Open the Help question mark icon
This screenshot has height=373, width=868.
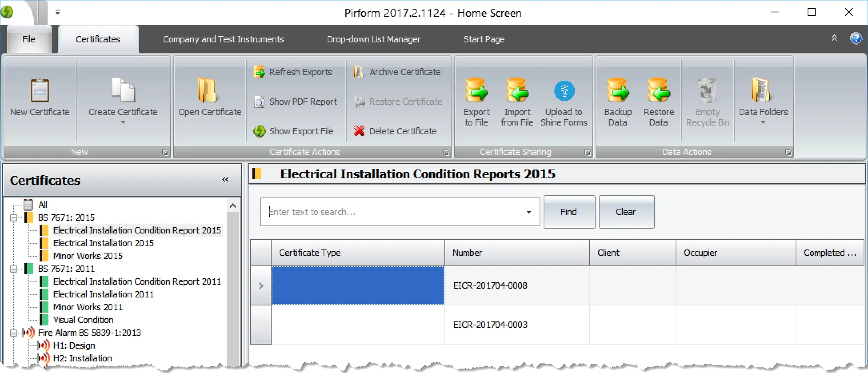856,38
